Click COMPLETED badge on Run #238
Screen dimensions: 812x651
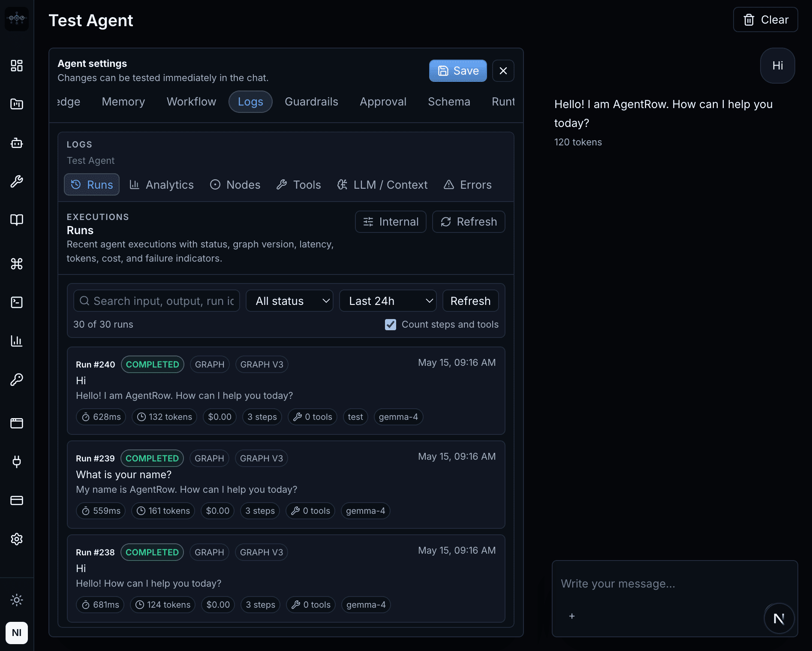(152, 552)
